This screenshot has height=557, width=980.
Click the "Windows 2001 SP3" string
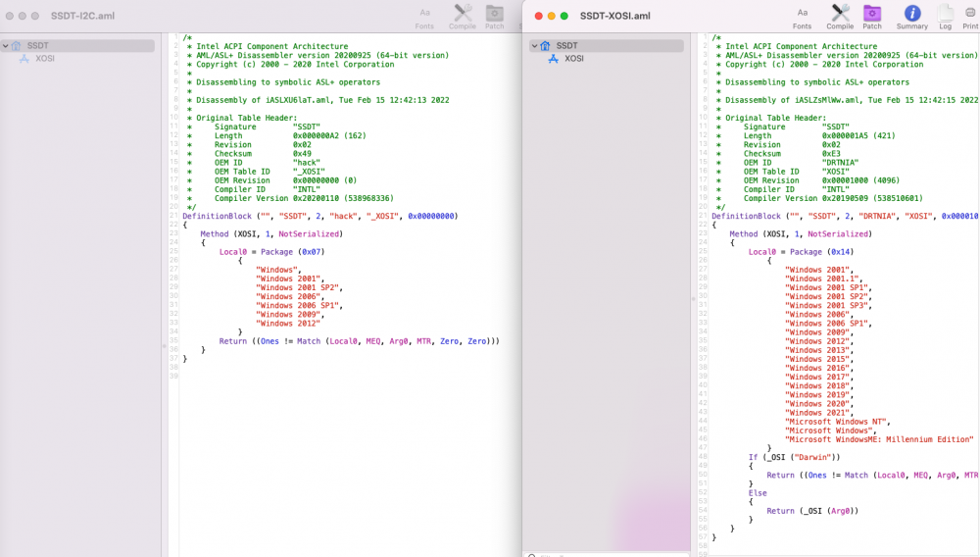coord(826,306)
